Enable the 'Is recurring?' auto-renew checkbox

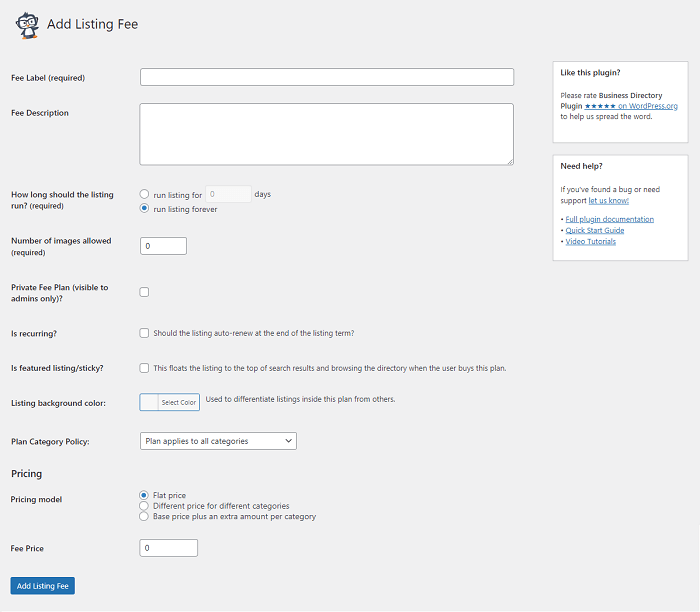144,333
